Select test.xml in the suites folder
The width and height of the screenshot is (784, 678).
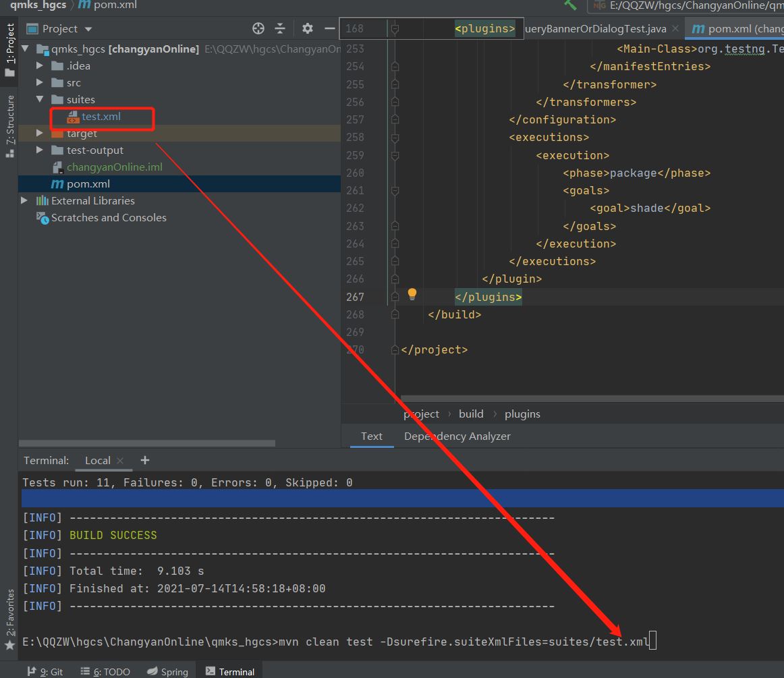pyautogui.click(x=101, y=117)
